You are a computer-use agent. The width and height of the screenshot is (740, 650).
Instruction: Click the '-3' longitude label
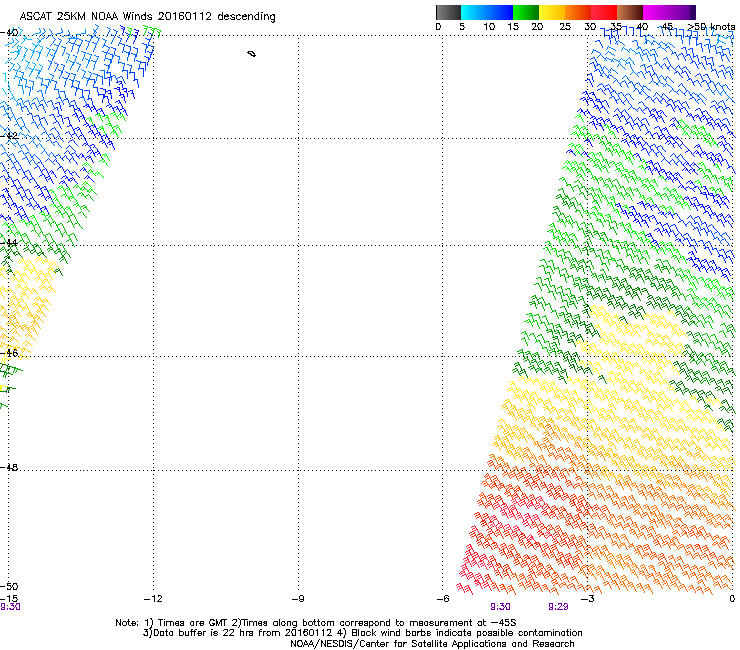click(588, 599)
